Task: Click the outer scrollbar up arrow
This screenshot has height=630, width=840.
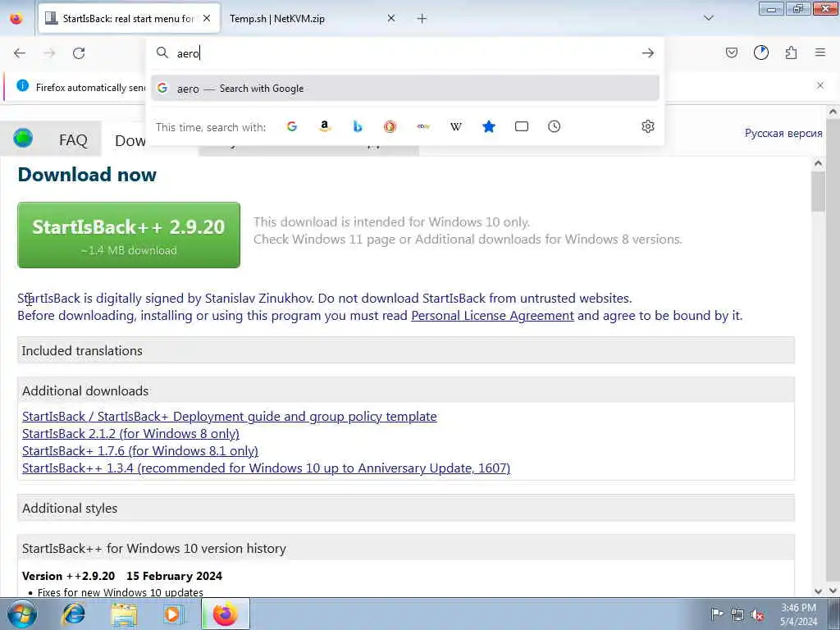Action: coord(833,112)
